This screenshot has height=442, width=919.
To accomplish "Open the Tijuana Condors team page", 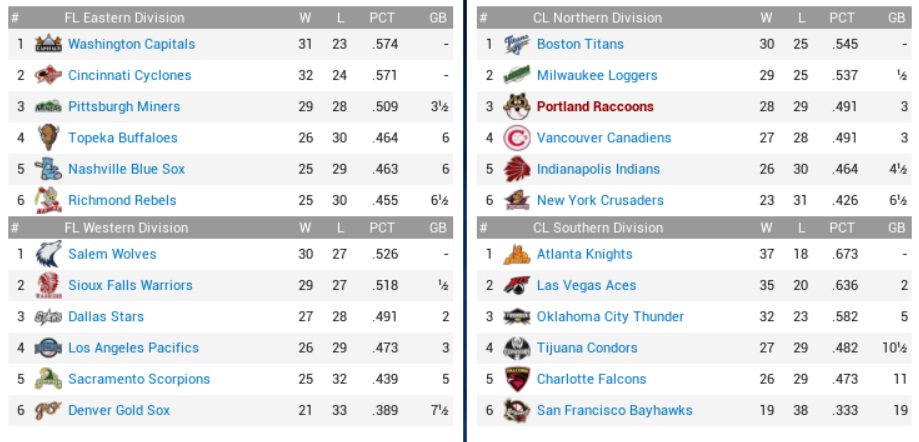I will tap(587, 348).
